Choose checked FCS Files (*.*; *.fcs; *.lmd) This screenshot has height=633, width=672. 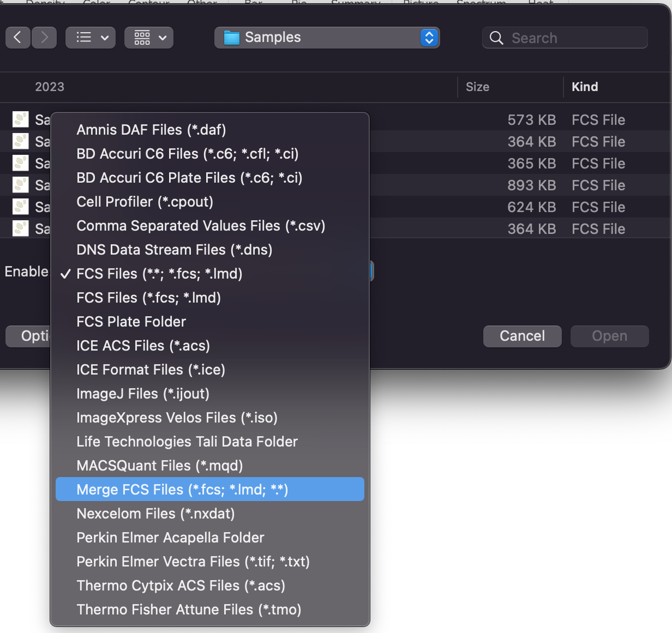click(x=210, y=274)
